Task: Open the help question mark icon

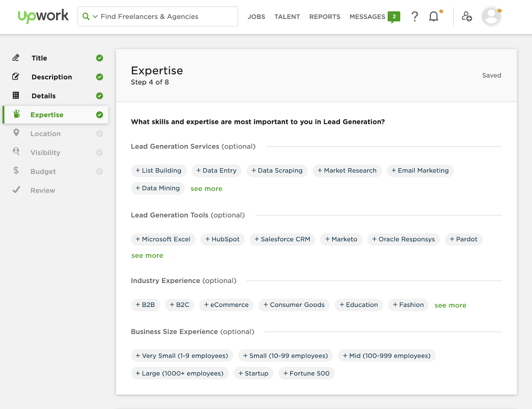Action: pyautogui.click(x=414, y=16)
